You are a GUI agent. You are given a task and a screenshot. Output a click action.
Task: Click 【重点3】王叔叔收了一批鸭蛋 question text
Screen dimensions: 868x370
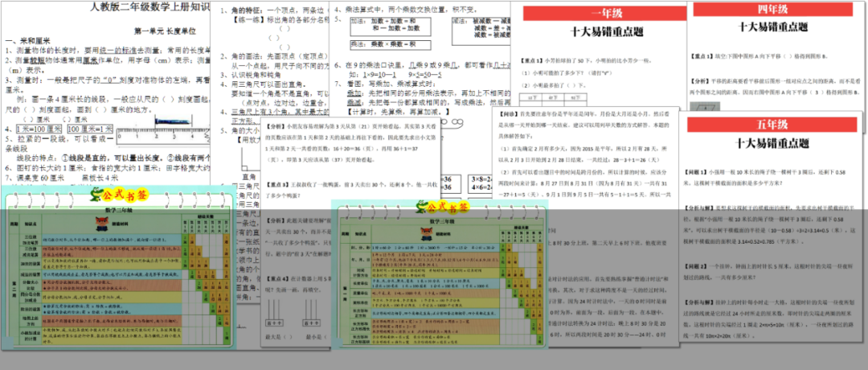pyautogui.click(x=350, y=189)
